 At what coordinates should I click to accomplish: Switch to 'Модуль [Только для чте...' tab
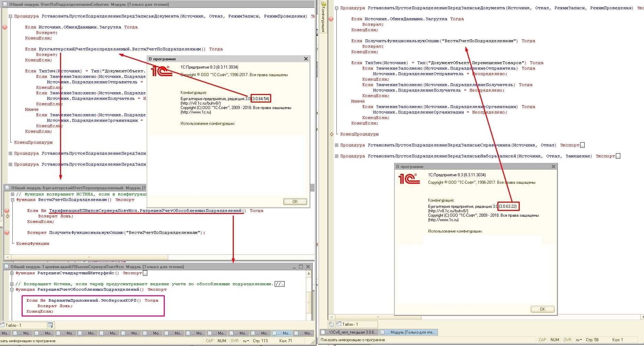click(x=409, y=332)
